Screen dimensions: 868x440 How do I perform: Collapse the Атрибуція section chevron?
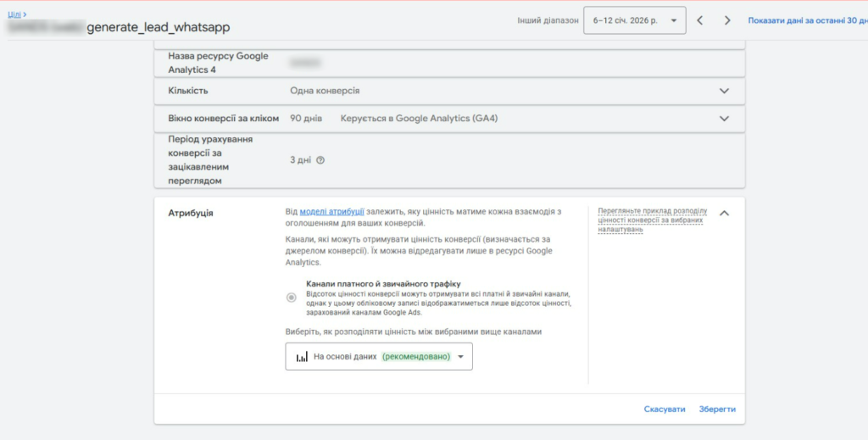point(724,213)
